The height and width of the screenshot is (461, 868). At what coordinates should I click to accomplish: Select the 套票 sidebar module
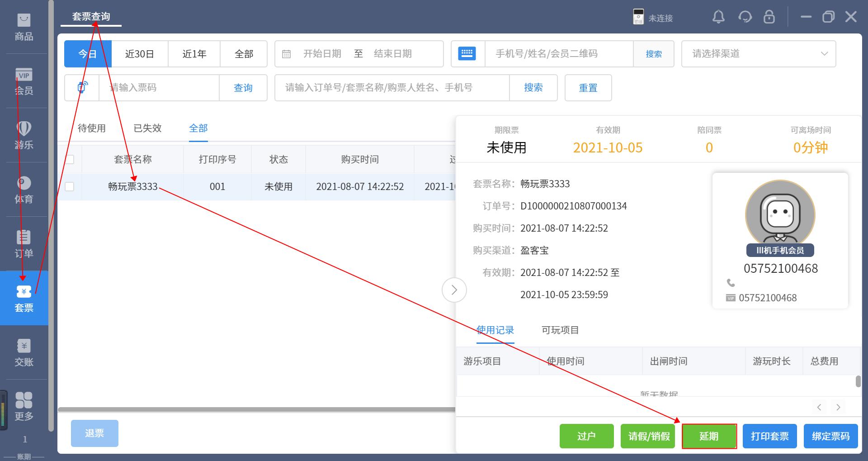click(x=24, y=298)
